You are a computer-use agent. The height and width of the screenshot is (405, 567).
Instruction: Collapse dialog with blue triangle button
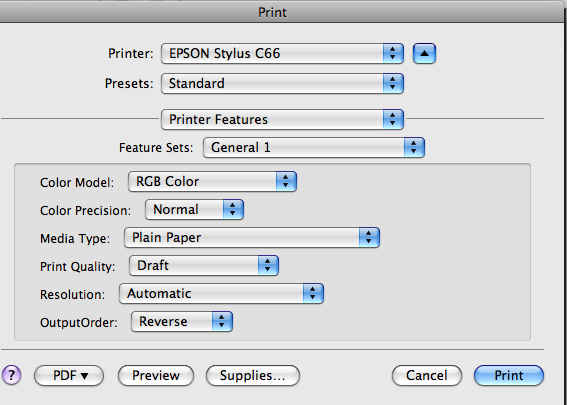pos(424,54)
